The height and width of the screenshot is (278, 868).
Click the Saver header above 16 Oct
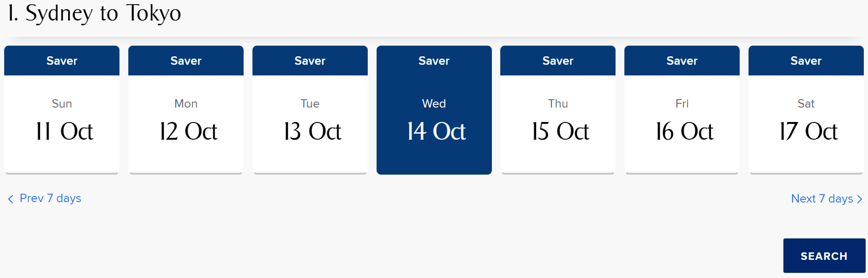pos(682,61)
